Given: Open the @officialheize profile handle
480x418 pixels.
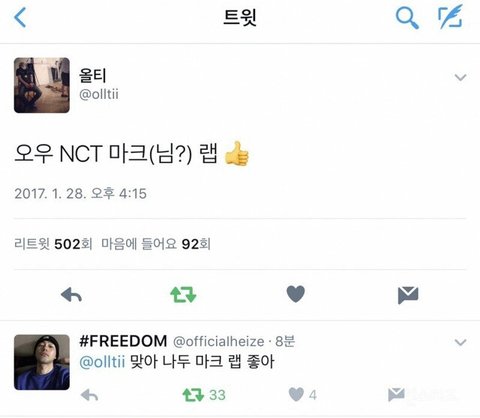Looking at the screenshot, I should click(219, 341).
